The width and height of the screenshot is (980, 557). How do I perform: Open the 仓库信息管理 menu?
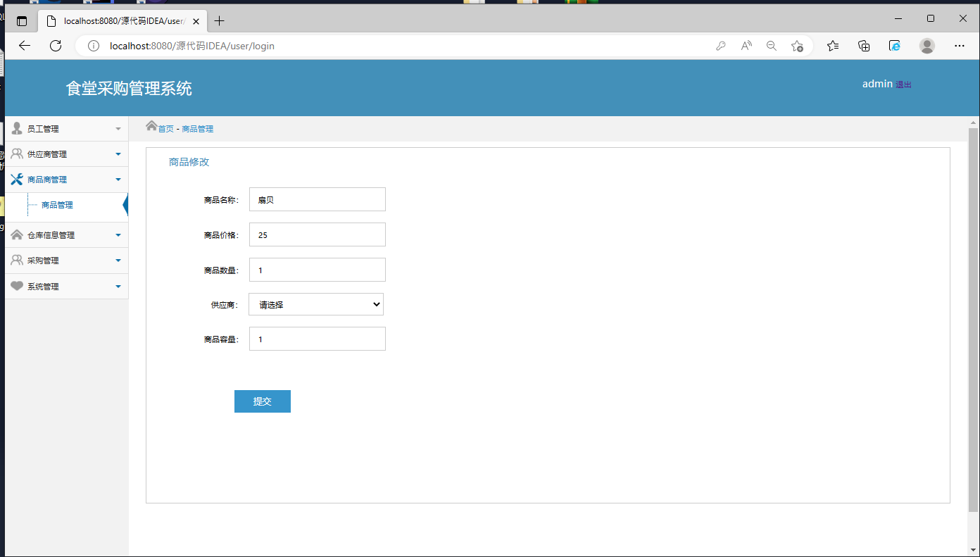pyautogui.click(x=66, y=235)
